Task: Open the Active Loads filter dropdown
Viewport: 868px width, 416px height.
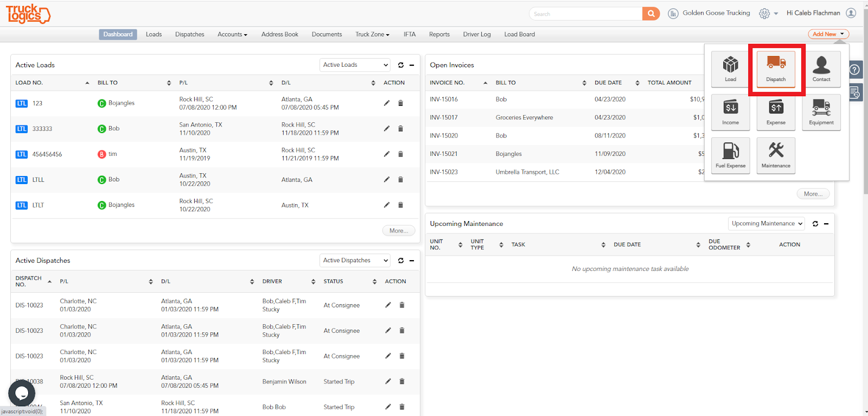Action: [x=355, y=65]
